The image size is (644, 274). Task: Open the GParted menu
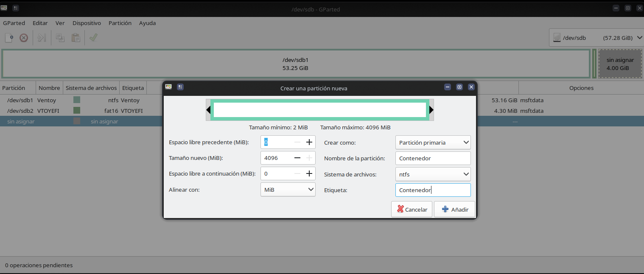pyautogui.click(x=14, y=23)
